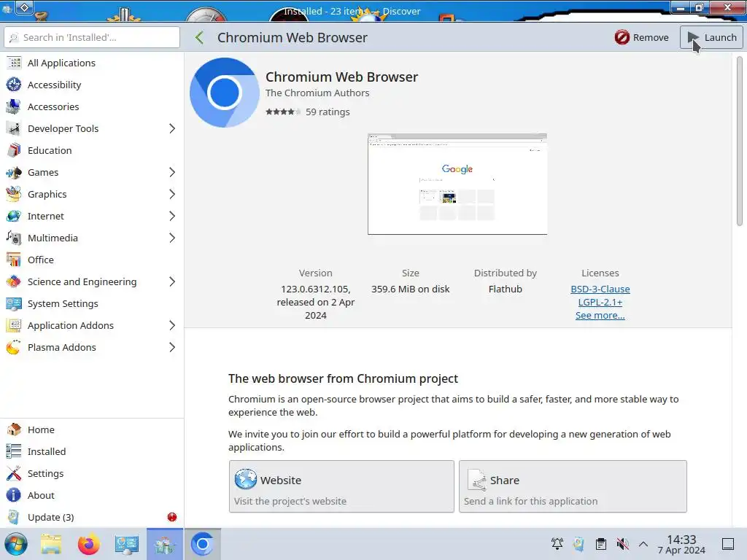Launch Chromium Web Browser
The height and width of the screenshot is (560, 747).
(711, 37)
